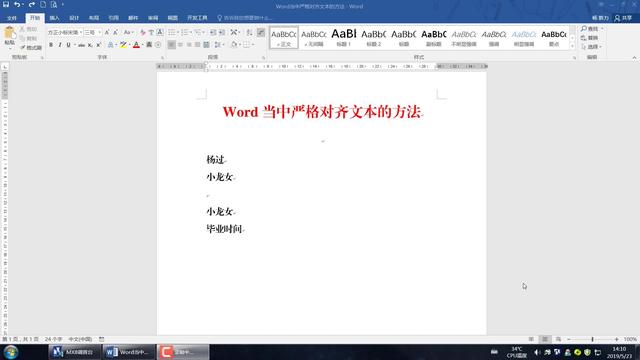The height and width of the screenshot is (360, 640).
Task: Clear all formatting with eraser icon
Action: pyautogui.click(x=142, y=32)
